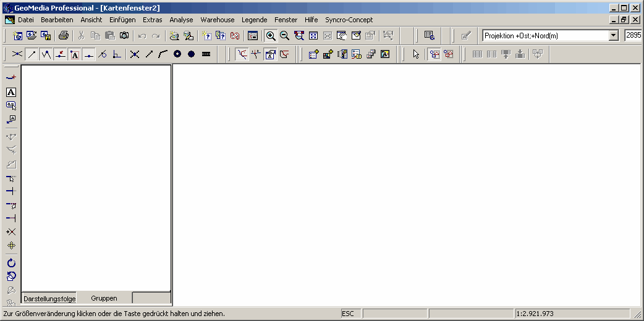This screenshot has width=644, height=321.
Task: Toggle the ring-shaped circle snap button
Action: pyautogui.click(x=177, y=54)
